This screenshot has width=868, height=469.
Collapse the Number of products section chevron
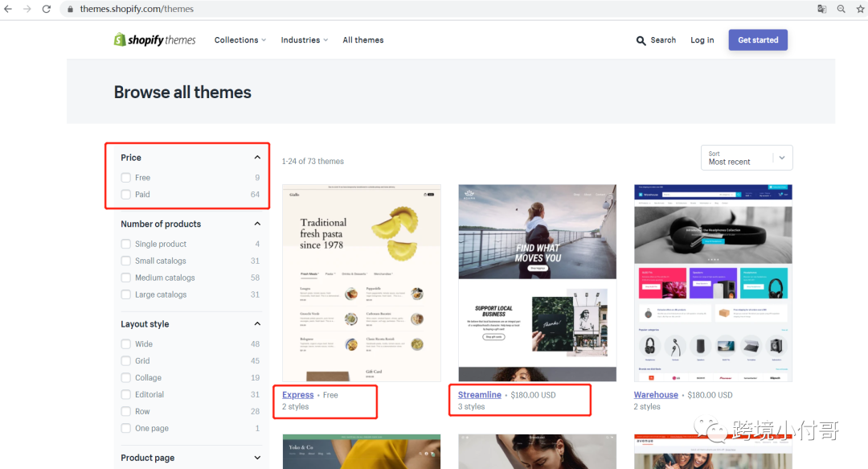click(x=257, y=224)
